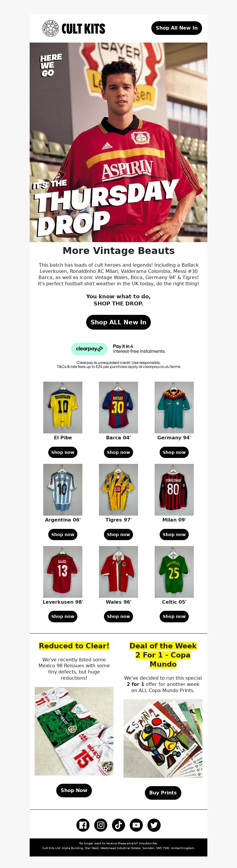Click the Buy Prints button
The image size is (237, 868).
(x=163, y=793)
